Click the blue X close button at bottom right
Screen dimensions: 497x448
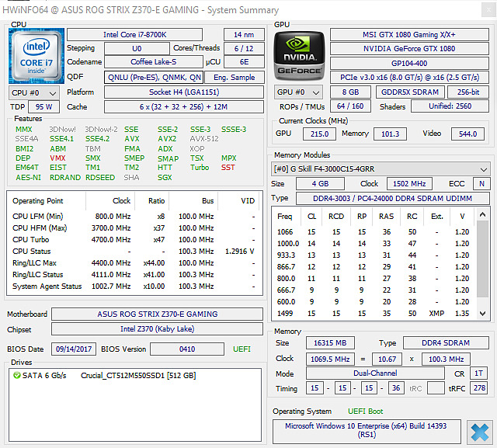tap(480, 432)
